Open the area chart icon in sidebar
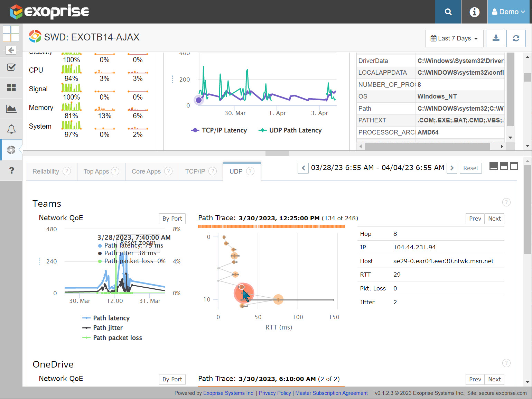Viewport: 532px width, 399px height. 11,109
